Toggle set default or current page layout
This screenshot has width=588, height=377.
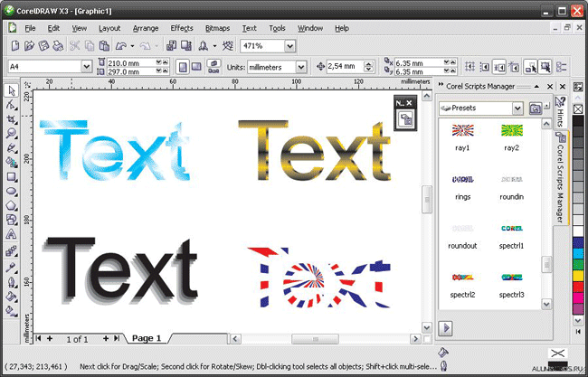click(x=213, y=67)
